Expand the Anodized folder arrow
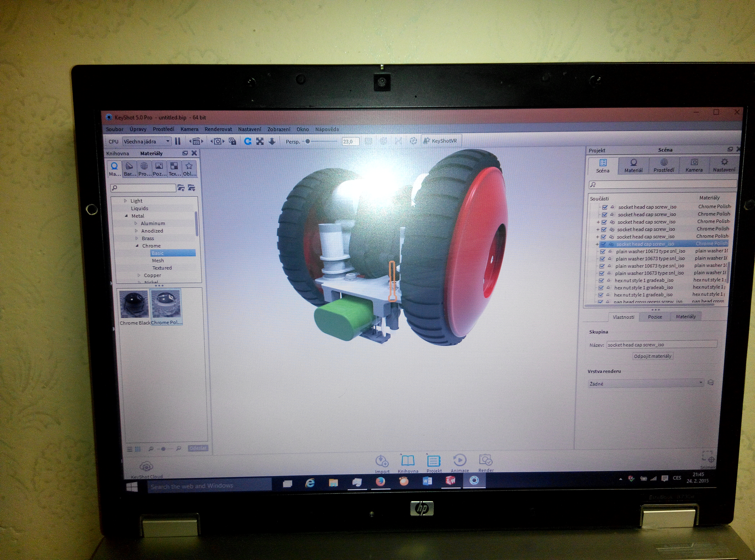755x560 pixels. pos(136,230)
